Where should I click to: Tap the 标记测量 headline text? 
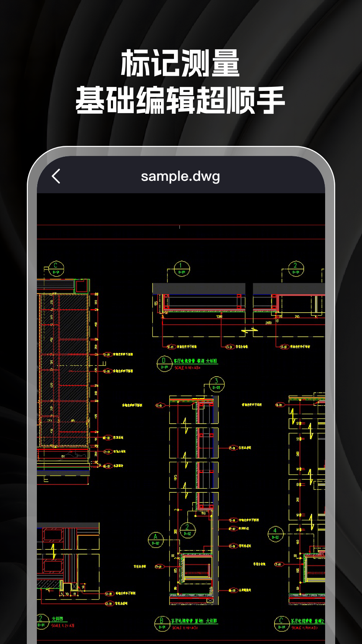(x=180, y=63)
